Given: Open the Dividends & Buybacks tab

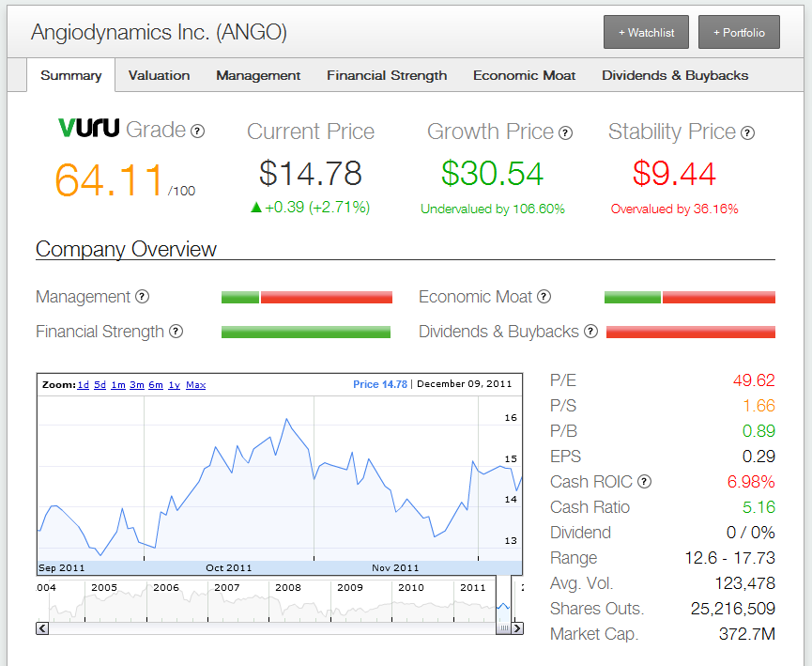Looking at the screenshot, I should 675,76.
